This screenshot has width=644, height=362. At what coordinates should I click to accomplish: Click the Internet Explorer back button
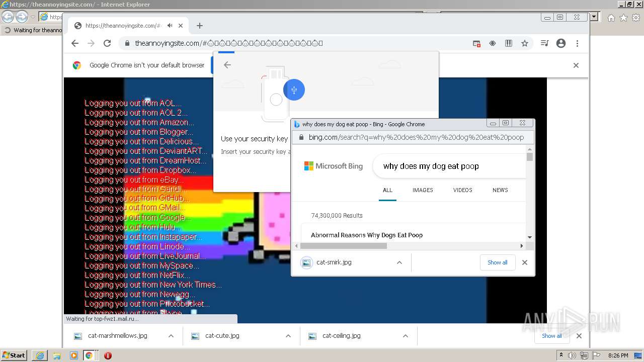click(x=8, y=17)
